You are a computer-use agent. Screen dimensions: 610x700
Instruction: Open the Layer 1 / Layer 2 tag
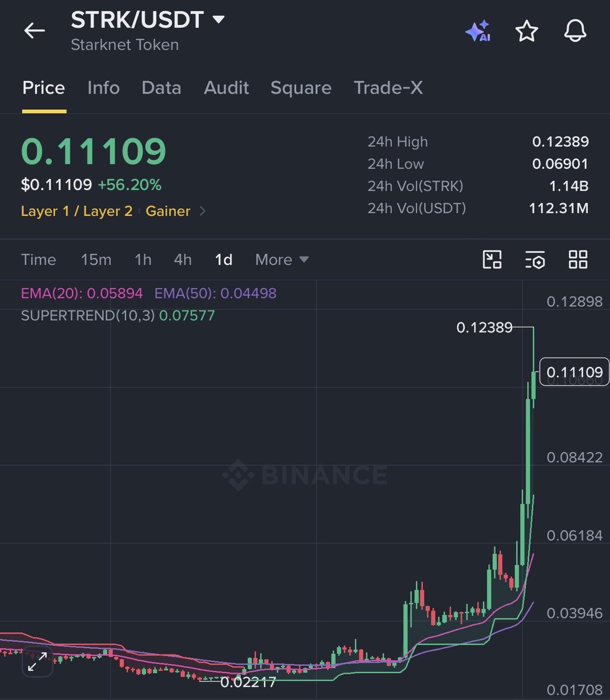77,211
